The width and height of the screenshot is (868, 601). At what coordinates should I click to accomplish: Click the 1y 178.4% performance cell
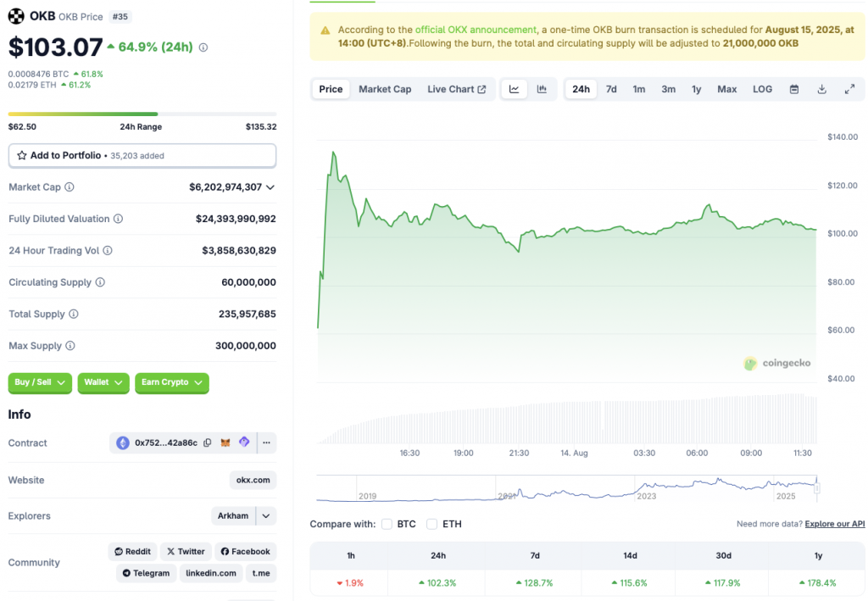818,582
